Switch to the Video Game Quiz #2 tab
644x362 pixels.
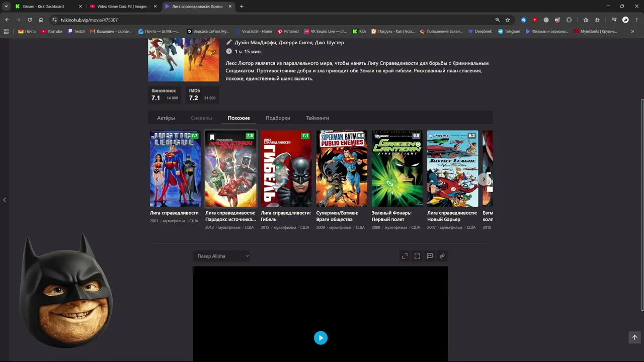pos(123,7)
